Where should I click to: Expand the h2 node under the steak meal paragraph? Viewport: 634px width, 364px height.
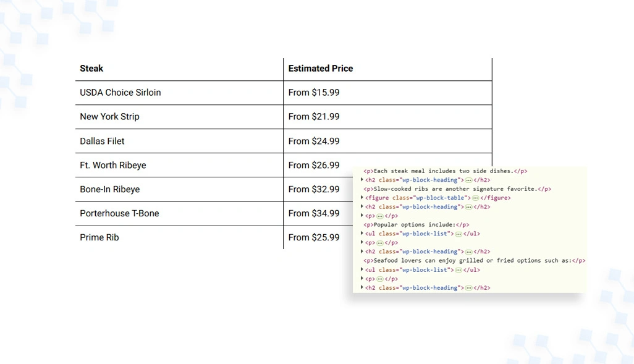(x=362, y=180)
